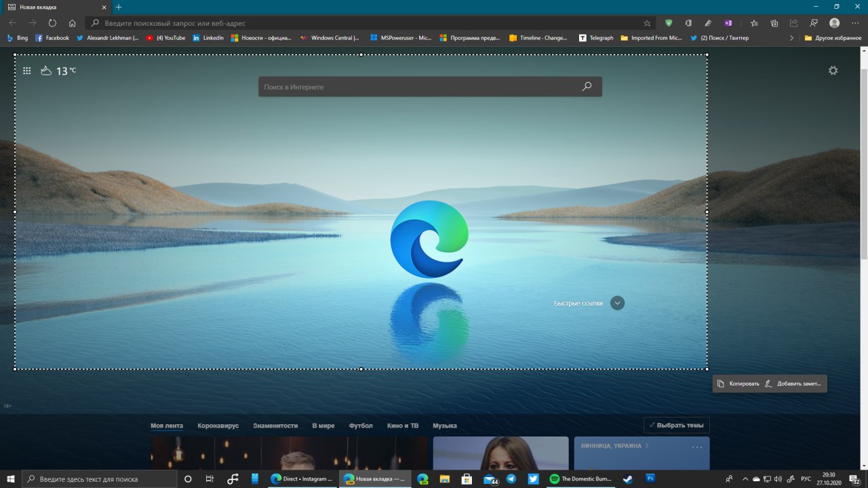This screenshot has width=868, height=488.
Task: Open the Direct • Instagram taskbar window
Action: [302, 479]
